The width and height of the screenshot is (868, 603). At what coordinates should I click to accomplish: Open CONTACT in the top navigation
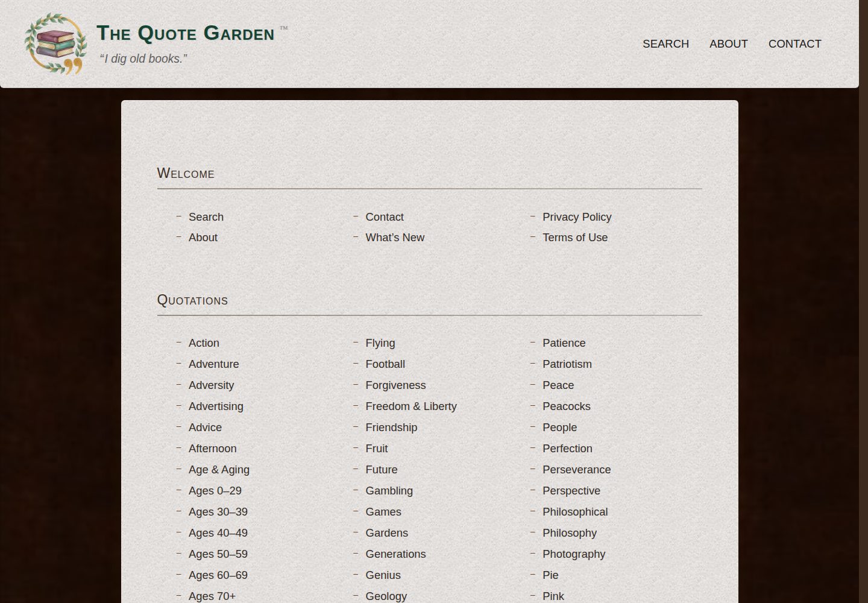pos(794,44)
